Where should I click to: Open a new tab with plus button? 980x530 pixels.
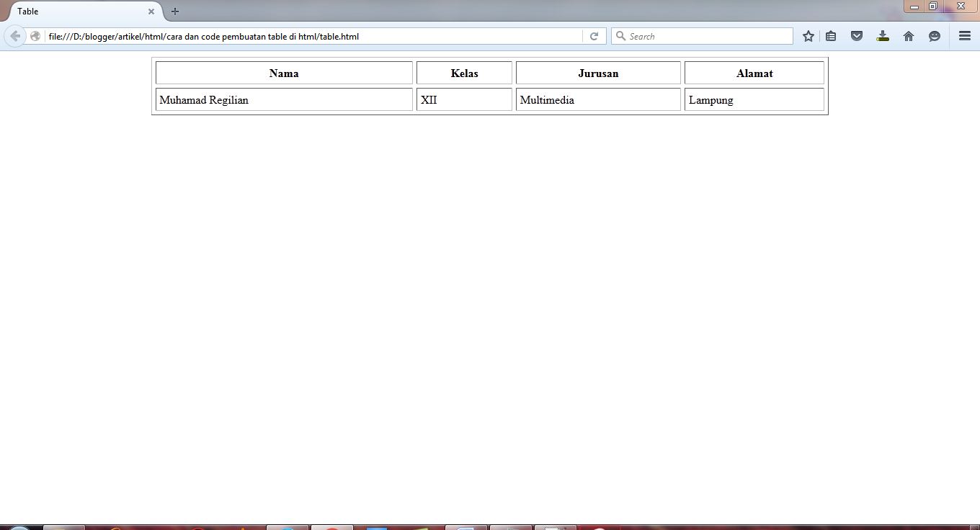[175, 11]
